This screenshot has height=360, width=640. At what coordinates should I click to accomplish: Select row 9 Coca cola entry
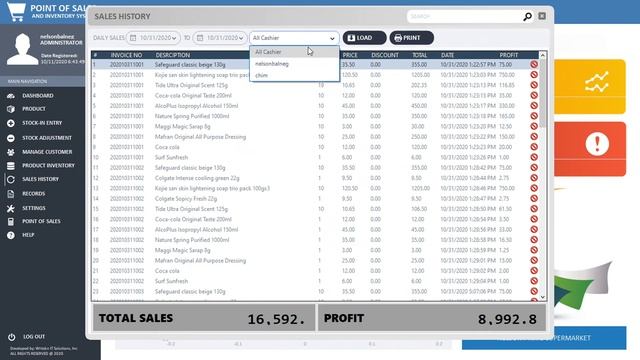(315, 147)
